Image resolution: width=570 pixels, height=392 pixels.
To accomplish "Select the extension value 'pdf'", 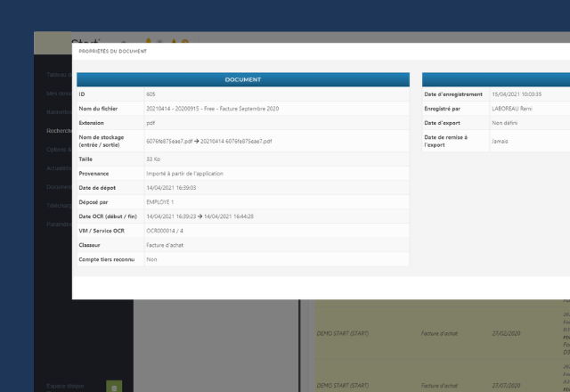I will (x=151, y=123).
